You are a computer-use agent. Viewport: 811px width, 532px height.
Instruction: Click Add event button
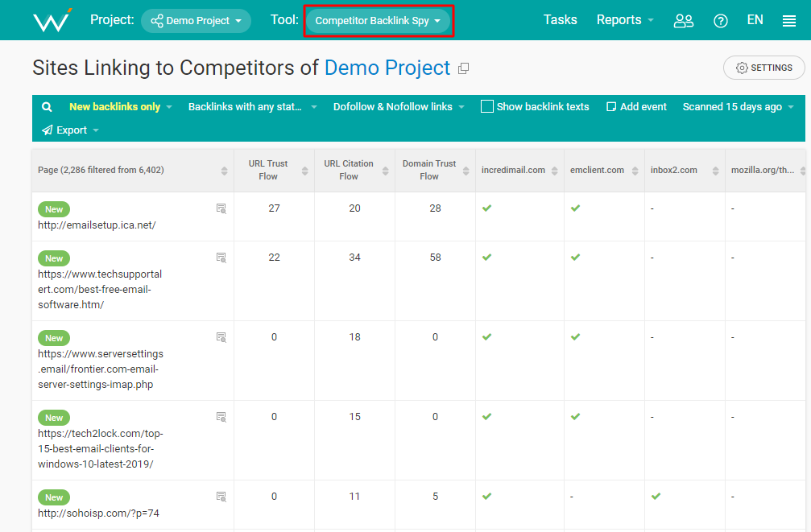[637, 106]
